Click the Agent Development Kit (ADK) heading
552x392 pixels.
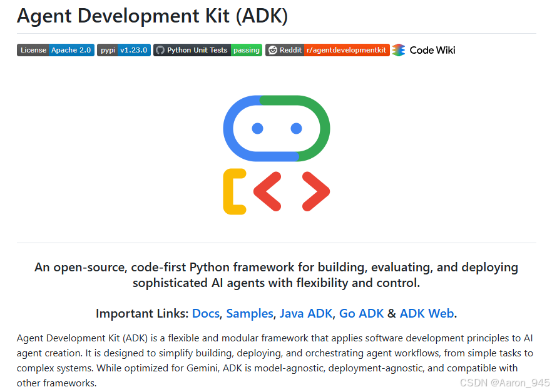pyautogui.click(x=153, y=16)
